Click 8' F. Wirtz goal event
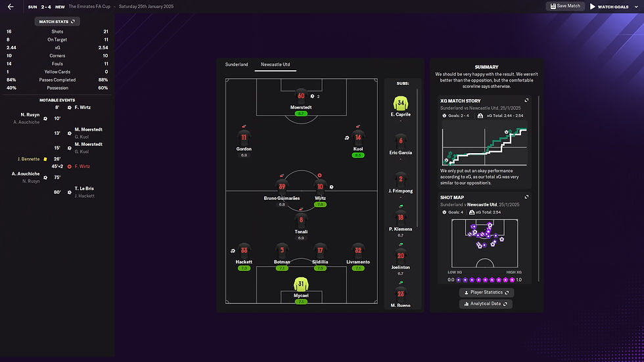This screenshot has width=644, height=362. (x=73, y=108)
